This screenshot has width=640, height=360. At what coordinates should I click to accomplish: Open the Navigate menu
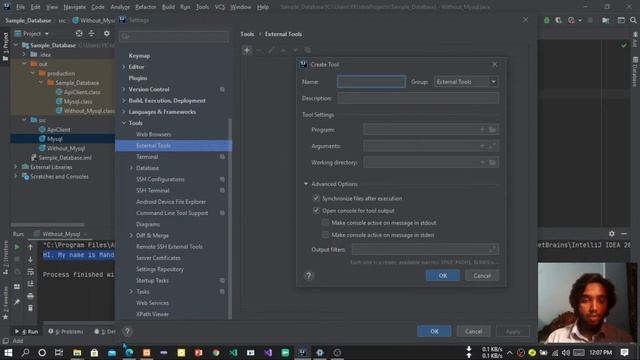tap(75, 7)
